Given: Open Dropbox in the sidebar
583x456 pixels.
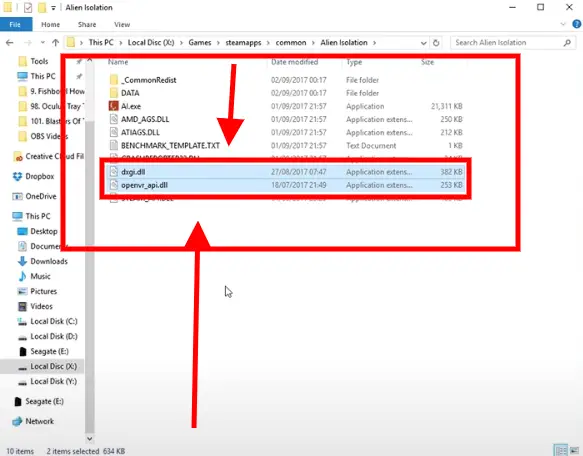Looking at the screenshot, I should coord(39,176).
